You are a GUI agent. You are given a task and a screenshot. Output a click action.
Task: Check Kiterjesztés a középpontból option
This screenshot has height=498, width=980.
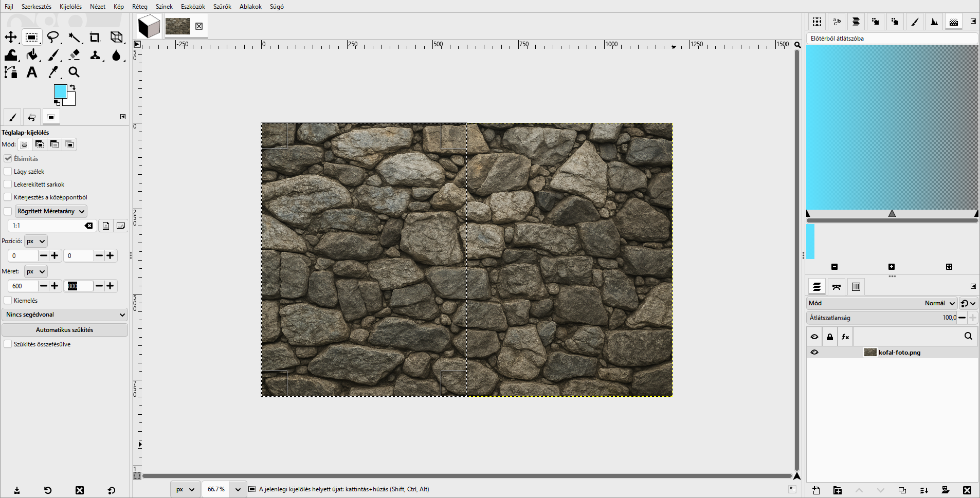[x=8, y=197]
